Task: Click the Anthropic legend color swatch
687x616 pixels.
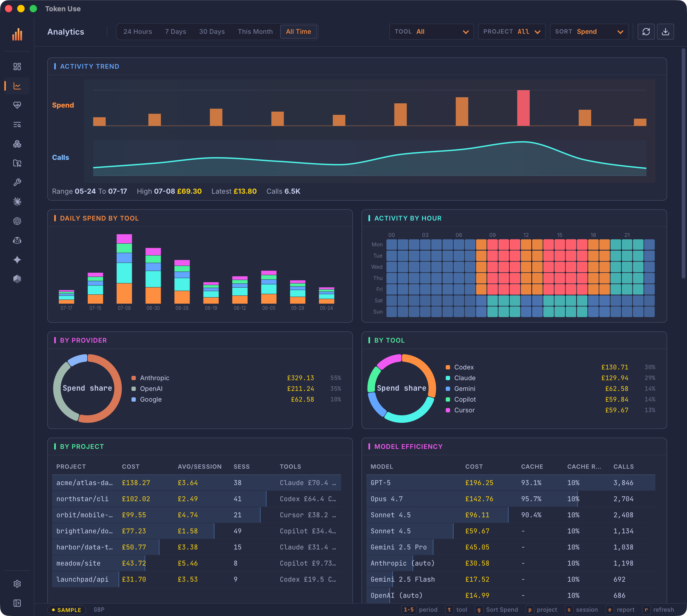Action: tap(134, 378)
